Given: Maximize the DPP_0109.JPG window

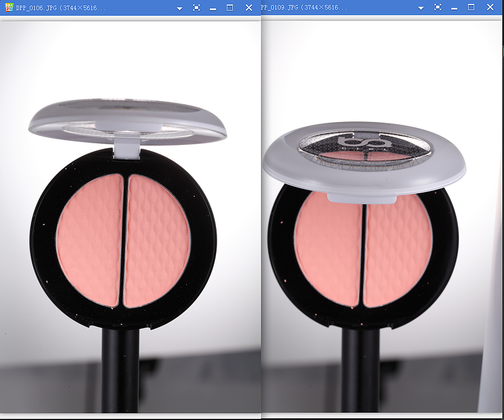Looking at the screenshot, I should click(x=471, y=7).
